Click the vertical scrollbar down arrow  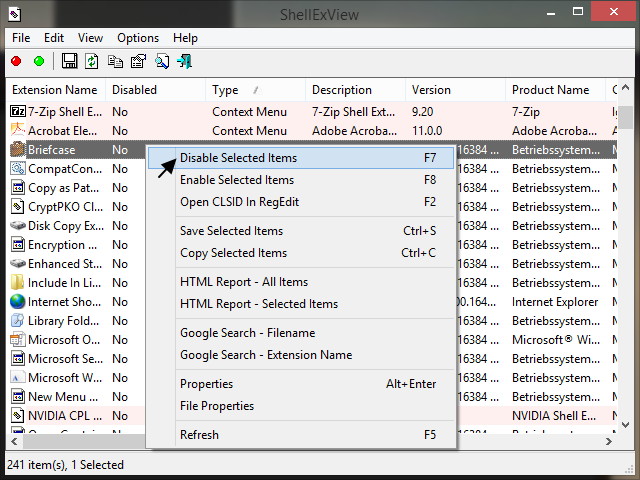click(625, 425)
